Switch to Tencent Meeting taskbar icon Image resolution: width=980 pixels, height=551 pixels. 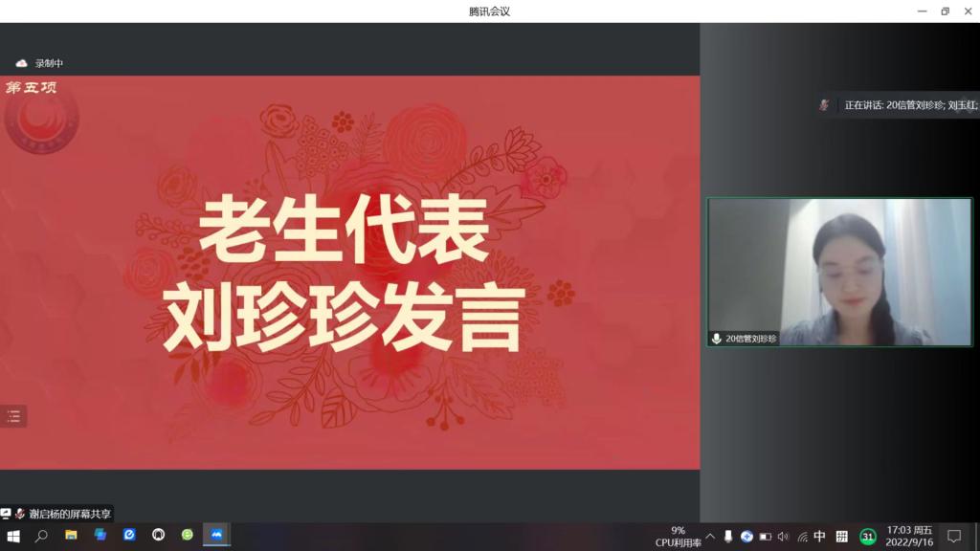(217, 536)
